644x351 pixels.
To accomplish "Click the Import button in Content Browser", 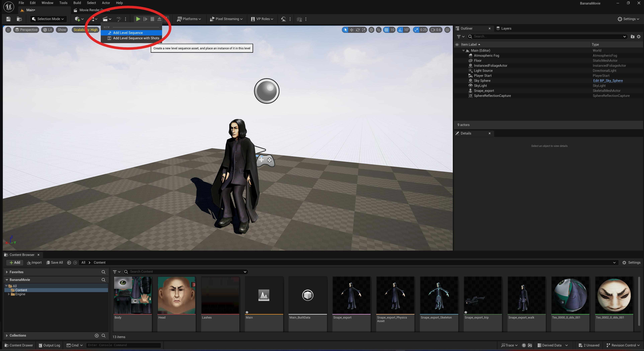I will click(x=34, y=262).
